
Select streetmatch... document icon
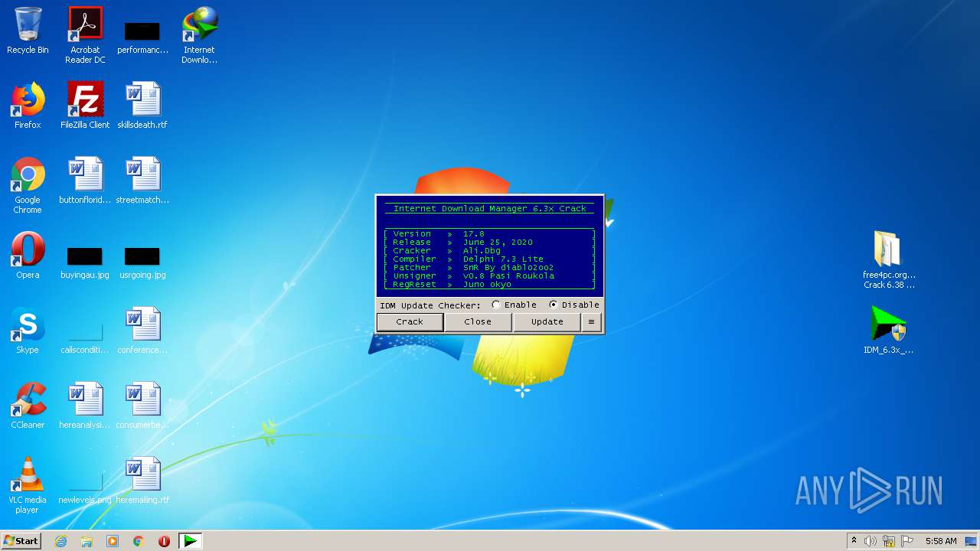(142, 181)
